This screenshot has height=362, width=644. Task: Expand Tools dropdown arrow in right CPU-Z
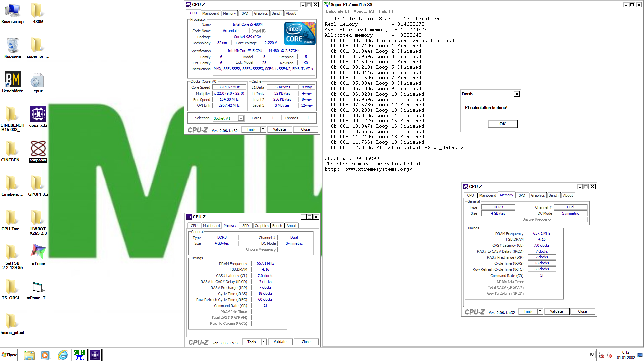(540, 311)
